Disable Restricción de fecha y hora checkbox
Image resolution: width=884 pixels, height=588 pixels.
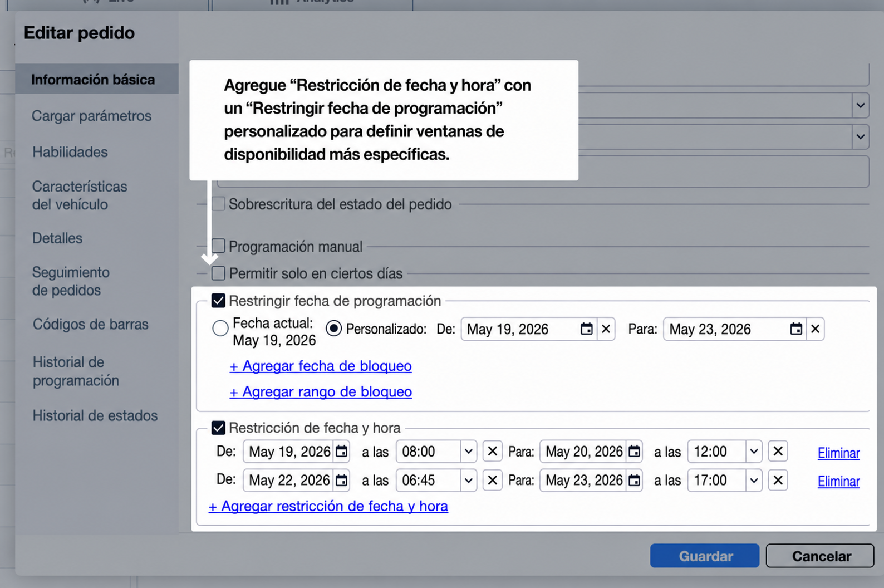219,428
